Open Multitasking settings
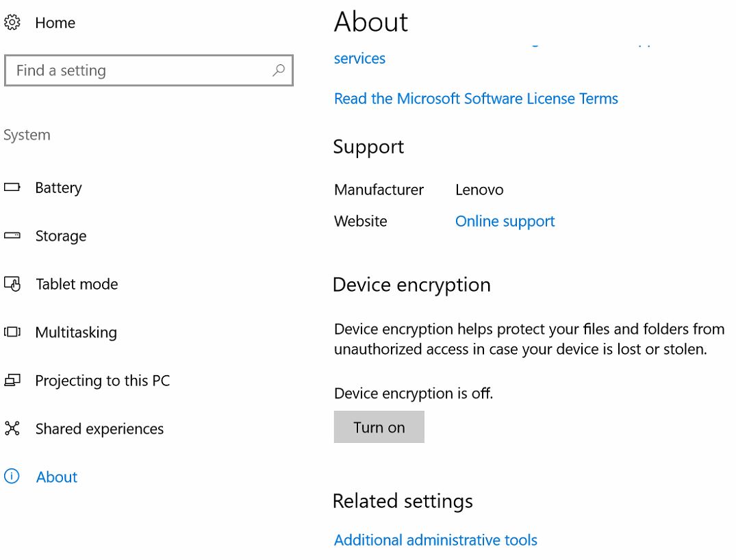Screen dimensions: 736x560 point(76,333)
